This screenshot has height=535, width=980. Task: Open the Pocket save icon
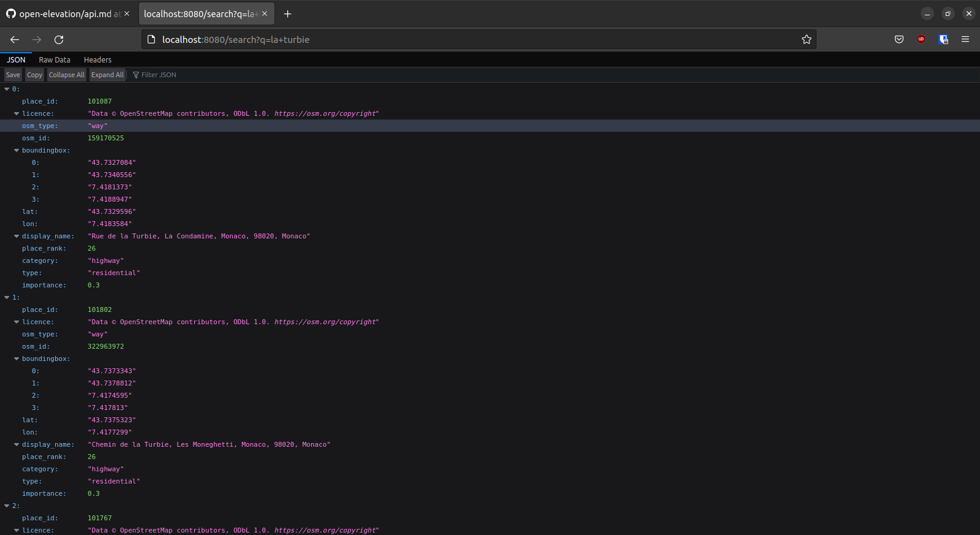coord(899,40)
